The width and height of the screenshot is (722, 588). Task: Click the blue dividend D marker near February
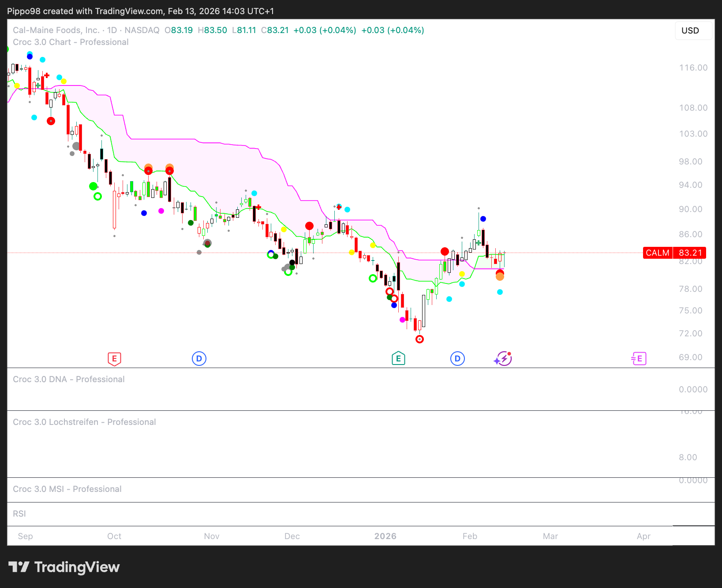pyautogui.click(x=457, y=359)
